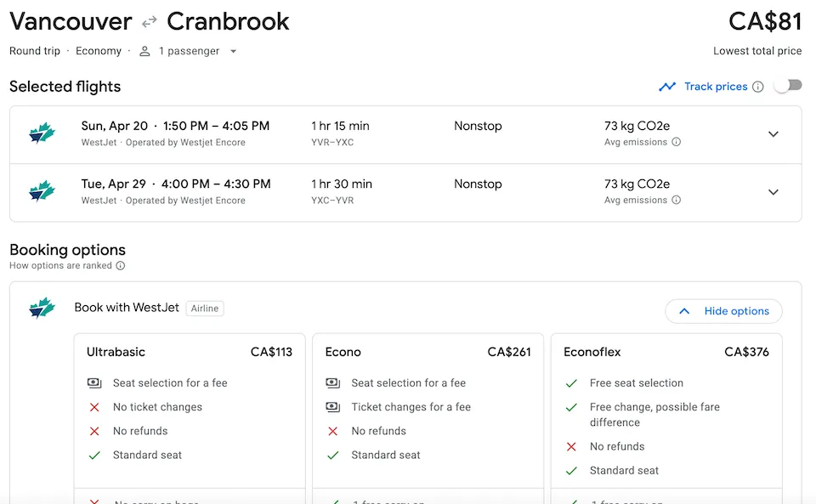This screenshot has width=816, height=504.
Task: Open the Track prices info icon
Action: pos(757,87)
